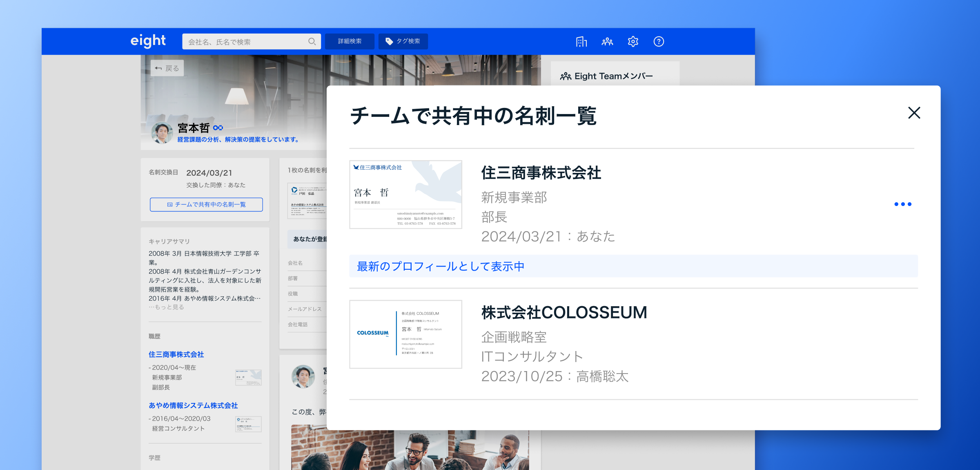Image resolution: width=980 pixels, height=470 pixels.
Task: Click 最新のプロフィールとして表示中 label
Action: pyautogui.click(x=441, y=266)
